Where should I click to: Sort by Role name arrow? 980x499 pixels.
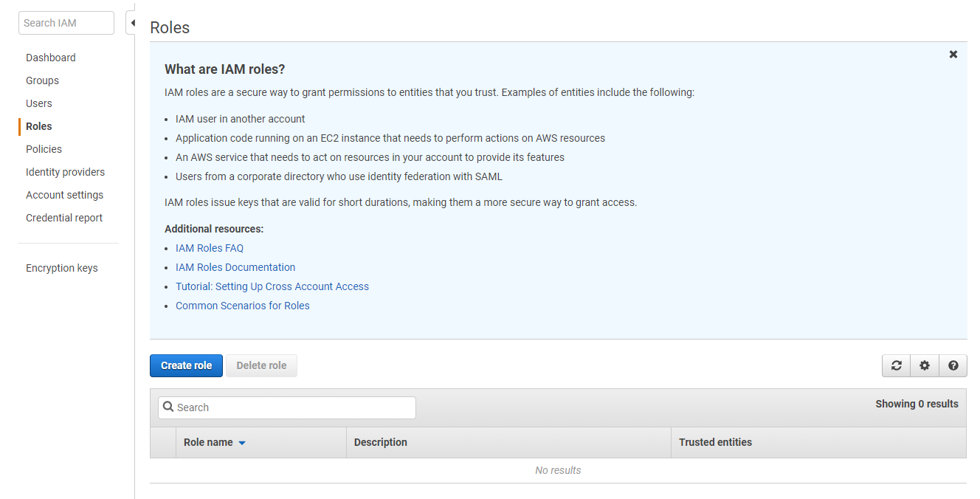242,443
